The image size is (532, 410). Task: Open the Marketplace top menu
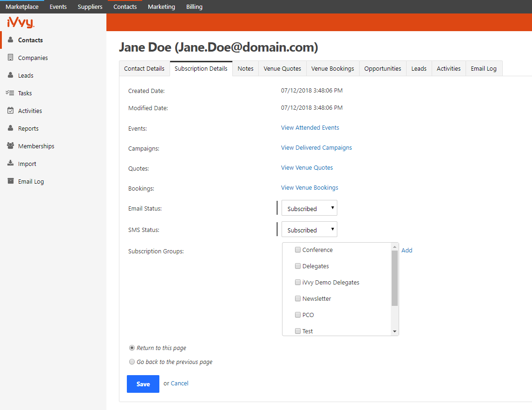click(22, 7)
